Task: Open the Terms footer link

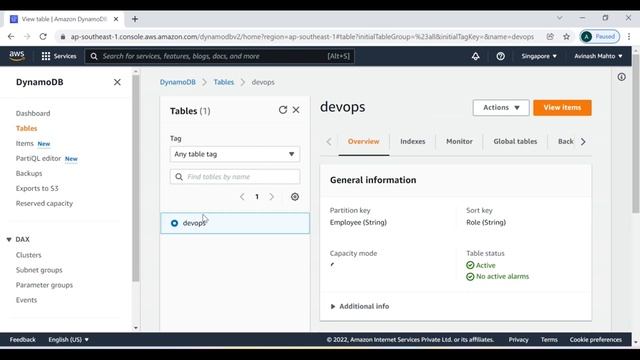Action: [x=549, y=340]
